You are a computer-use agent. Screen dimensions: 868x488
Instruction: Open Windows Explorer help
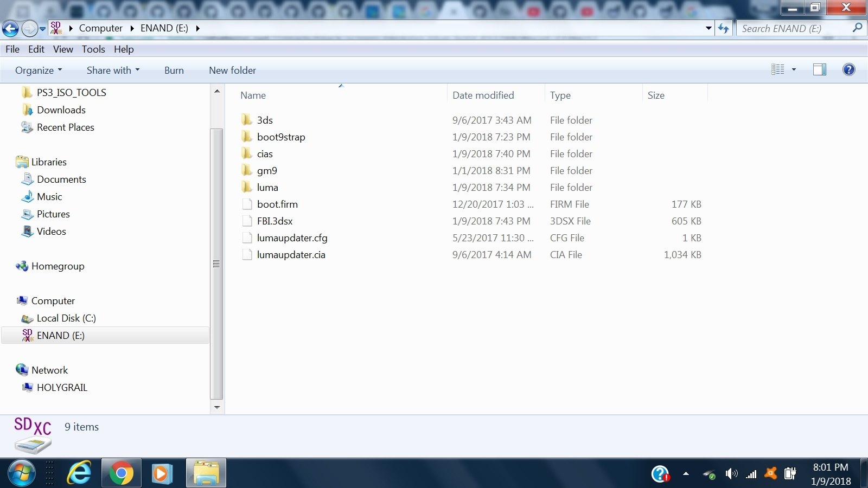[x=849, y=69]
